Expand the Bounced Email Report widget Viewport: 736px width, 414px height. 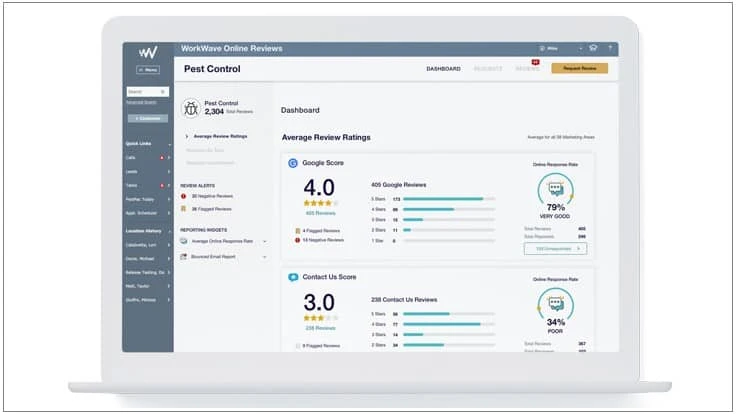tap(264, 257)
